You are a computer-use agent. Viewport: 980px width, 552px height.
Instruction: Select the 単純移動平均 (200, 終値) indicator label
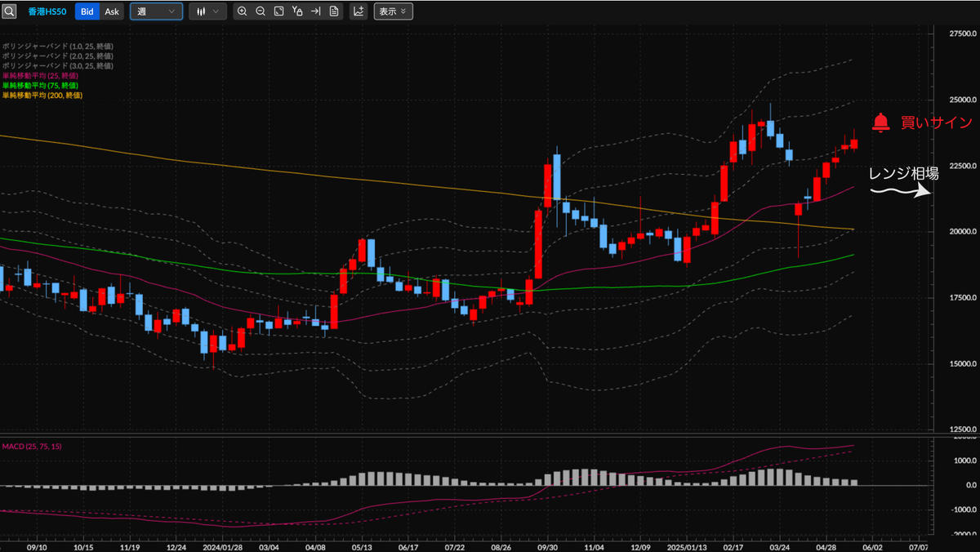pyautogui.click(x=42, y=95)
